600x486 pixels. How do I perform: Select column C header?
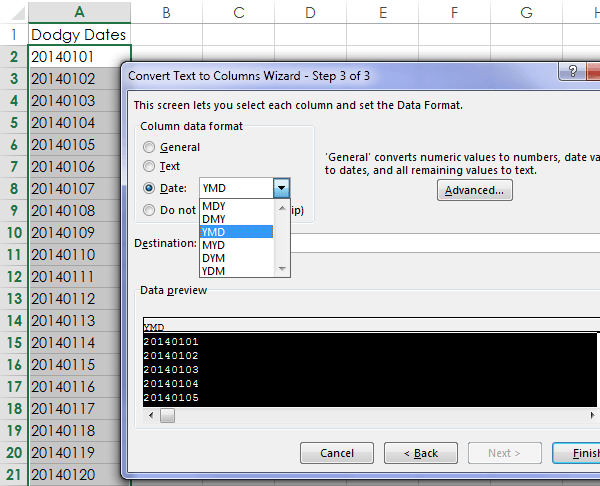(x=239, y=12)
